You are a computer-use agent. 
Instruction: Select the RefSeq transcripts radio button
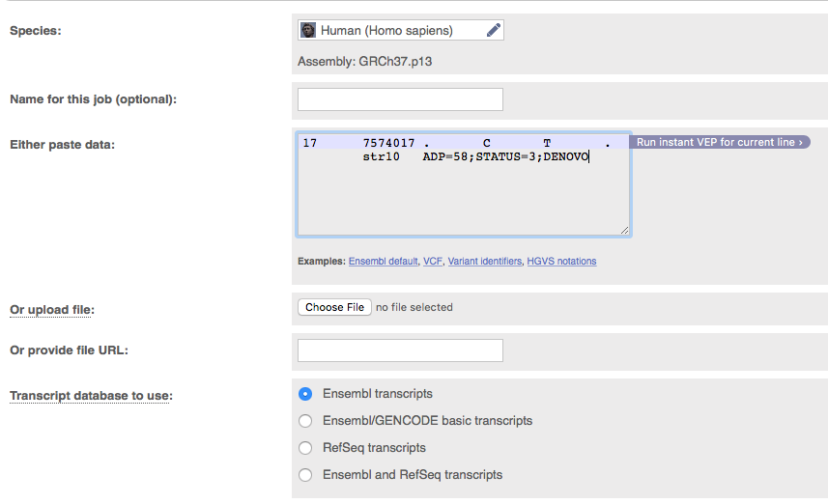pyautogui.click(x=305, y=448)
